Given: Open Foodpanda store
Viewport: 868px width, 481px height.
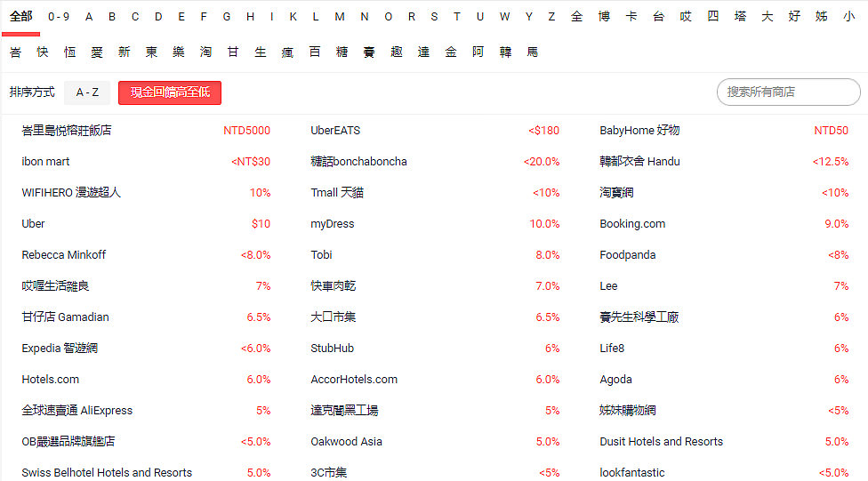Looking at the screenshot, I should pos(627,254).
